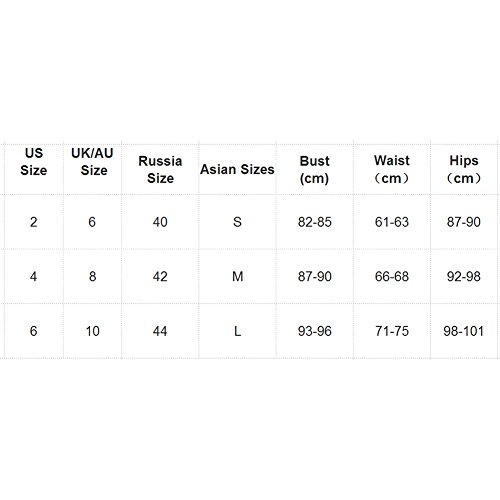Click the US Size column header
500x500 pixels.
point(34,162)
